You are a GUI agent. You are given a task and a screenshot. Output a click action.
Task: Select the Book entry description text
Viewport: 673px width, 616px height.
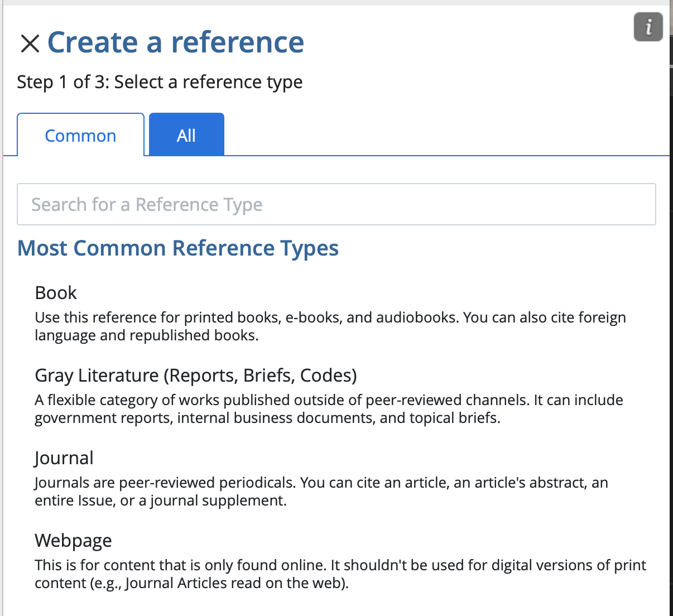click(330, 326)
